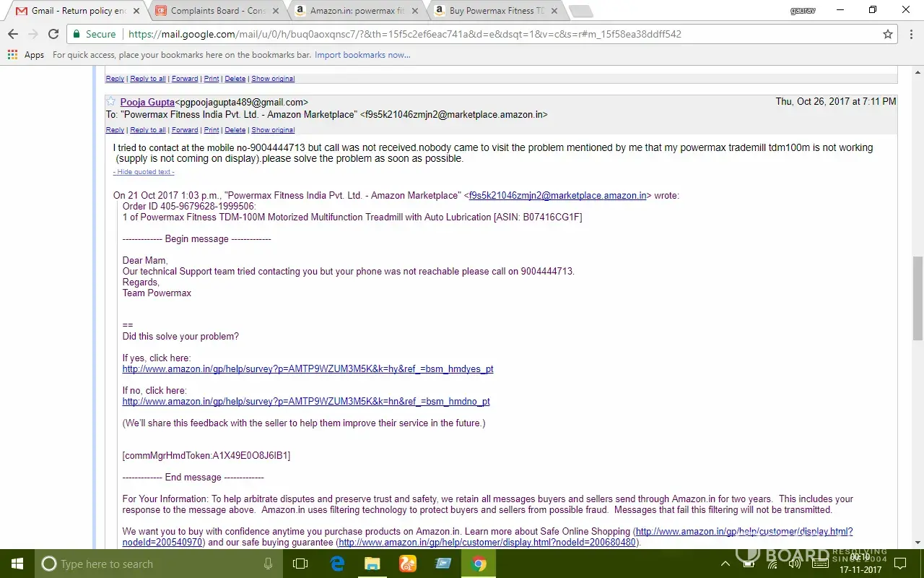Bookmark this page with star icon
Screen dimensions: 924x578
888,34
